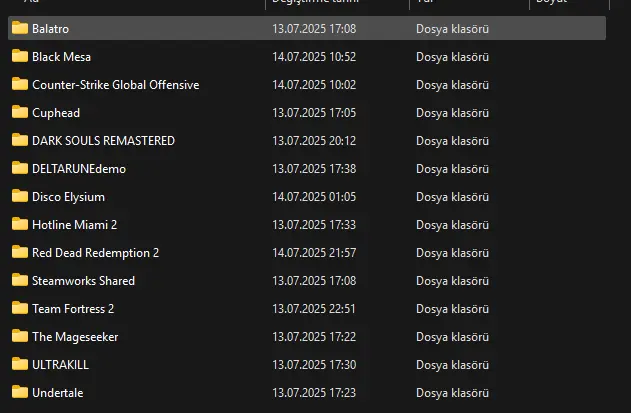Click the Undertale folder icon

[20, 392]
